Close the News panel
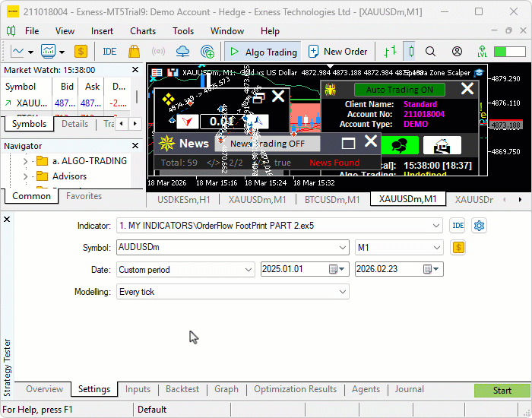The height and width of the screenshot is (418, 532). pos(371,141)
